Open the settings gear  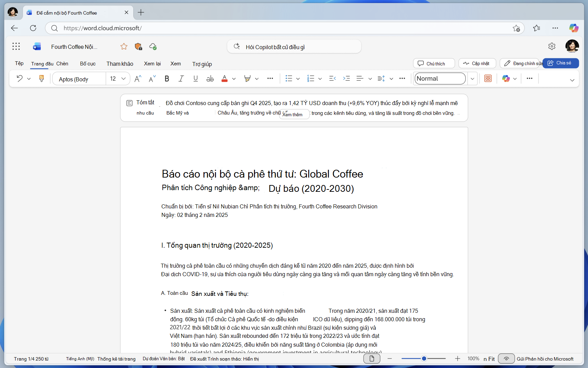pos(552,46)
